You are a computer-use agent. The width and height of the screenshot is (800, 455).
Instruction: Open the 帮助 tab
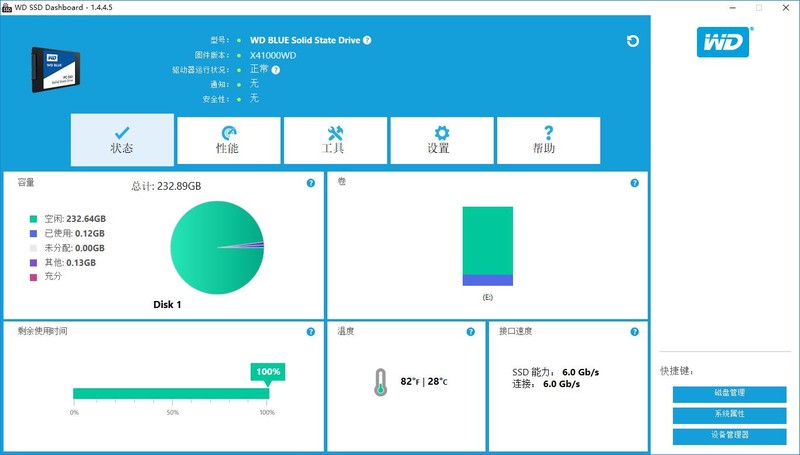pos(547,140)
